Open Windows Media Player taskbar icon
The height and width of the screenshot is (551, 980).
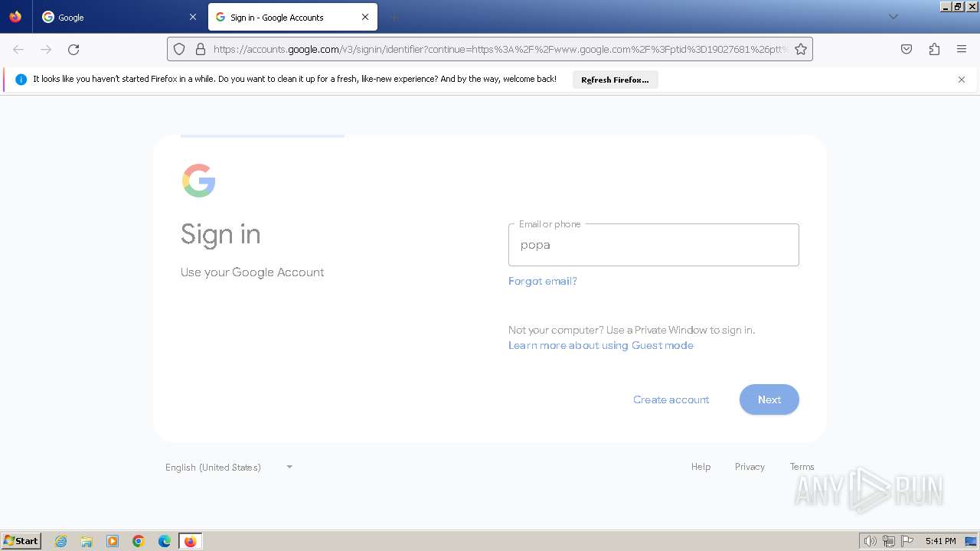click(113, 541)
